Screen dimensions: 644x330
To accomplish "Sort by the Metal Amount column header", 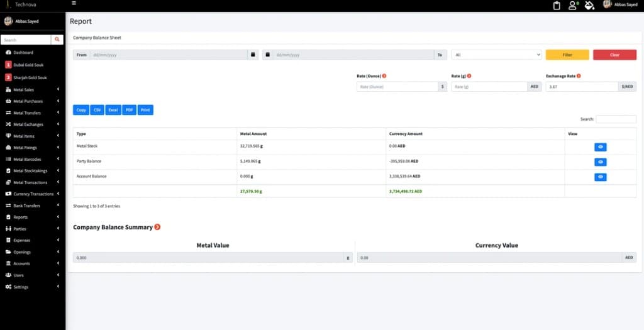I will tap(311, 134).
